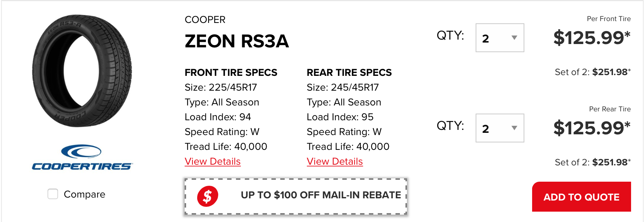Click the Per Rear Tire $125.99 price
Viewport: 644px width, 222px height.
point(592,128)
